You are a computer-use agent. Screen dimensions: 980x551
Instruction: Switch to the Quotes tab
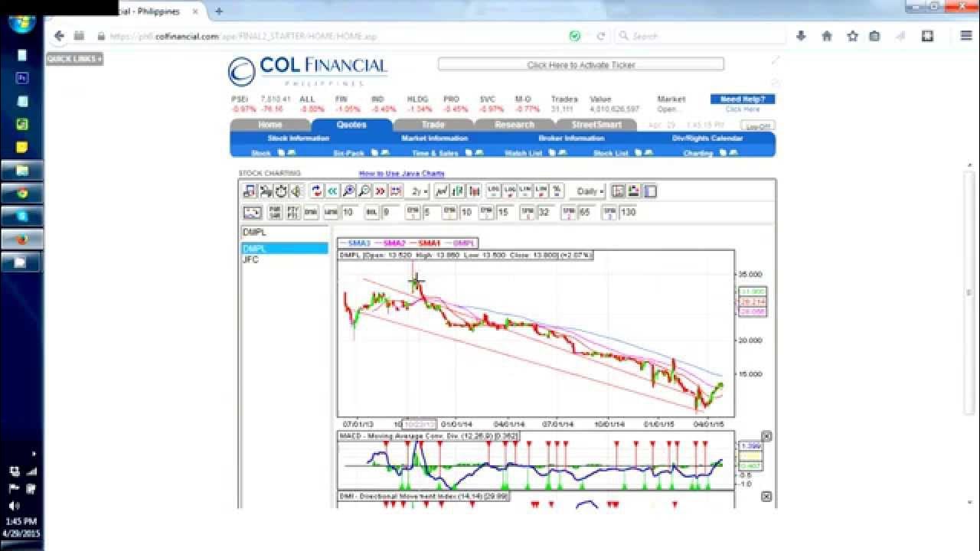tap(351, 125)
